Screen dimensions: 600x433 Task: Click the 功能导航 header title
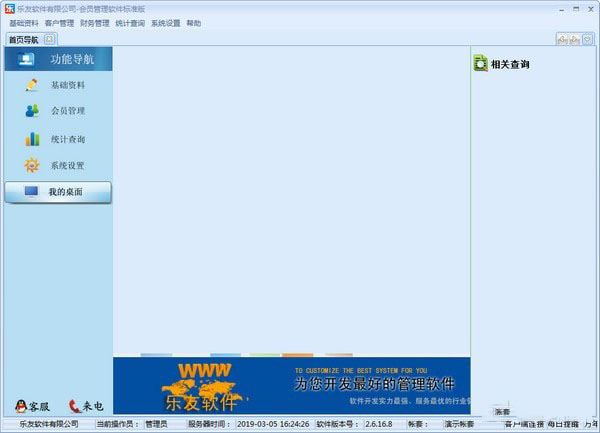pyautogui.click(x=72, y=59)
